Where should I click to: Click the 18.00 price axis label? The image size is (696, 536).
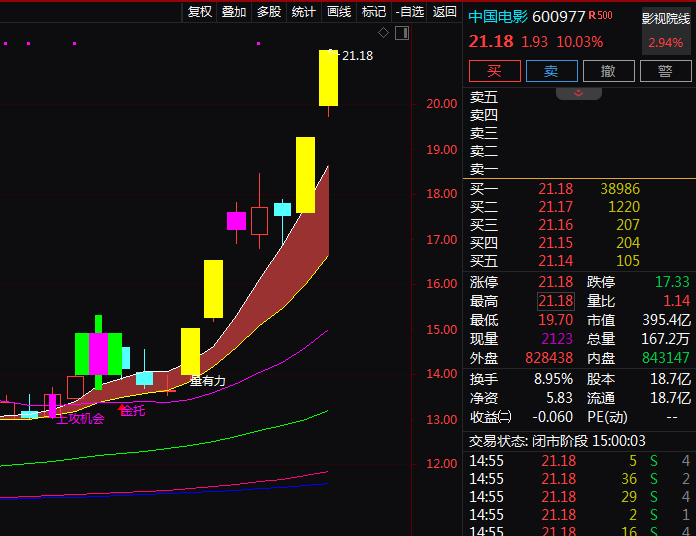pos(442,194)
